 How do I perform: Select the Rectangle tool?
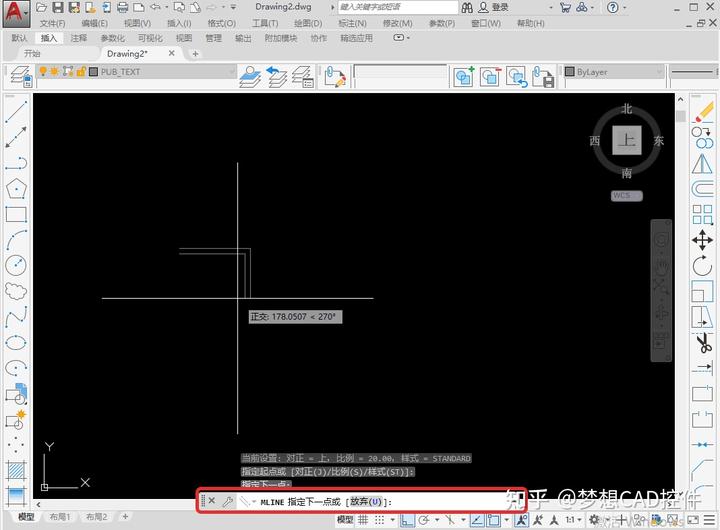click(16, 214)
